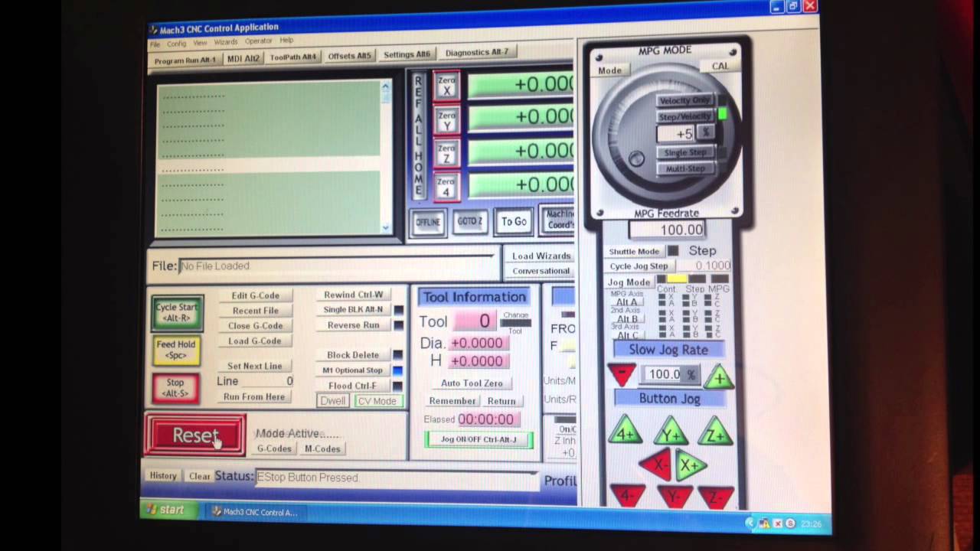The height and width of the screenshot is (551, 980).
Task: Open the File menu
Action: click(155, 44)
